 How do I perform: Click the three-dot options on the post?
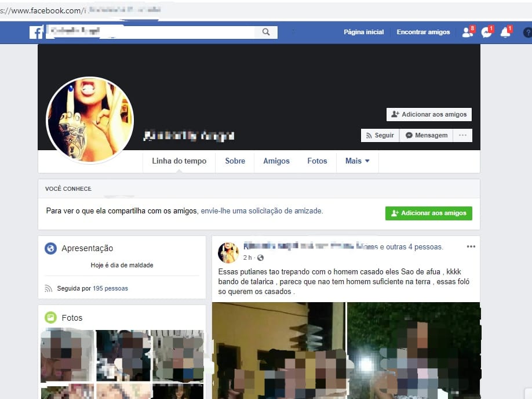click(x=471, y=246)
